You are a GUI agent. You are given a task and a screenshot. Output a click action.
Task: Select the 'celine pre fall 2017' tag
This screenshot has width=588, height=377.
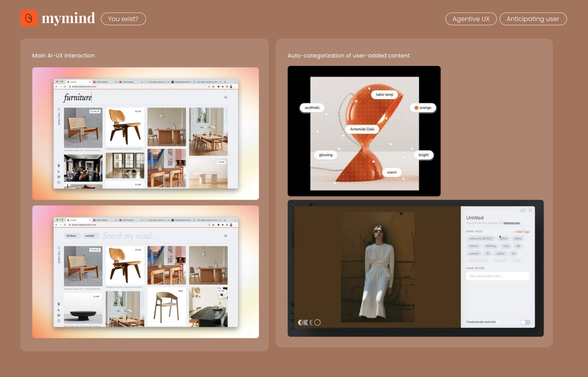click(x=481, y=238)
